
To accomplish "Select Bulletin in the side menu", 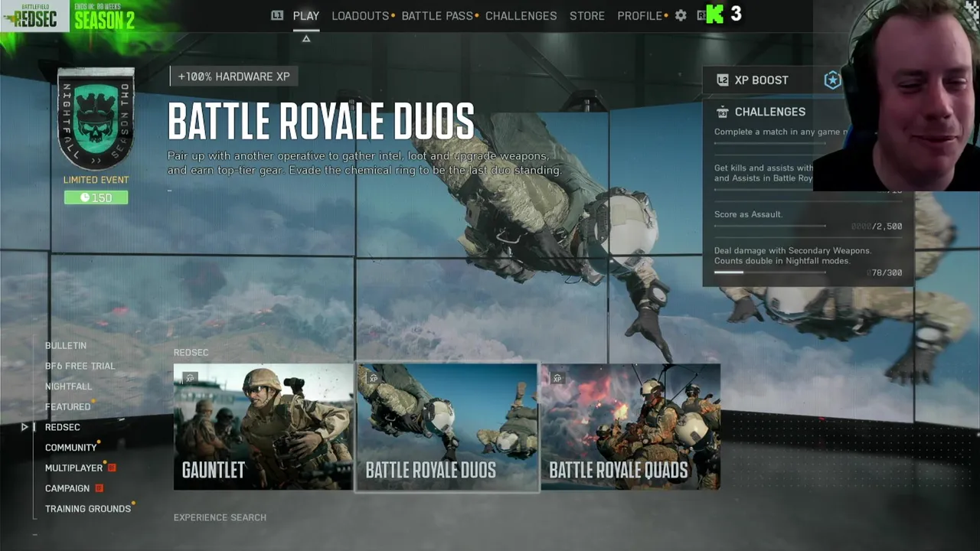I will coord(66,345).
